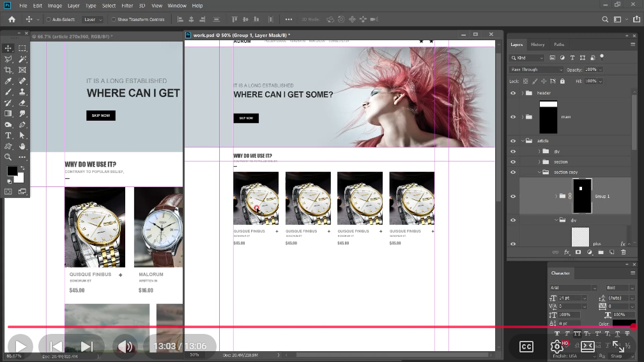Open the Character text Color swatch
This screenshot has width=644, height=362.
624,324
